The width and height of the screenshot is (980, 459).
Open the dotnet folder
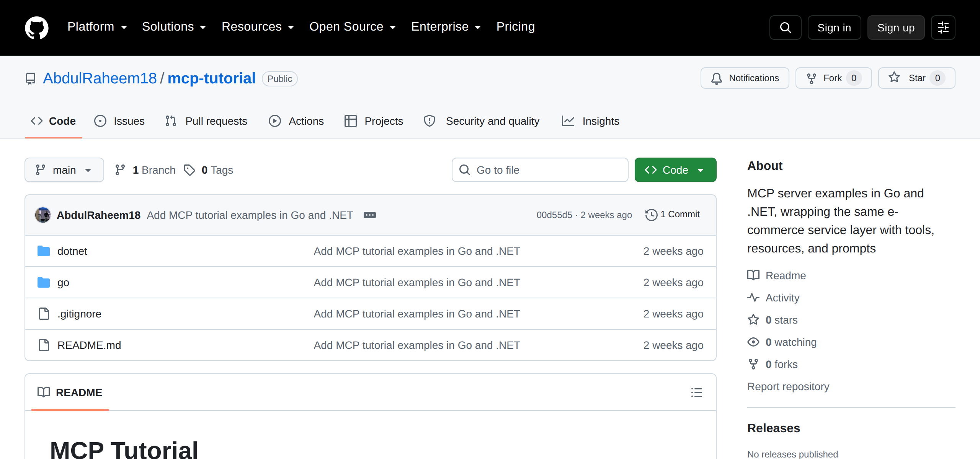coord(72,251)
